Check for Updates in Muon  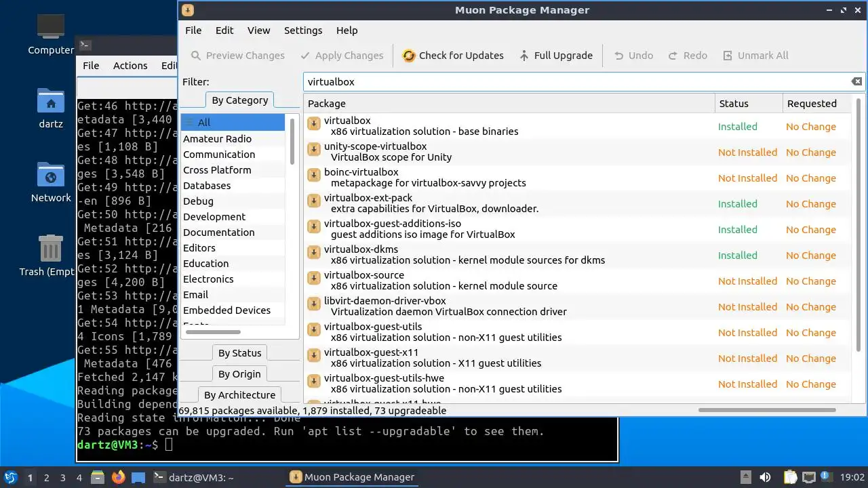click(x=453, y=56)
